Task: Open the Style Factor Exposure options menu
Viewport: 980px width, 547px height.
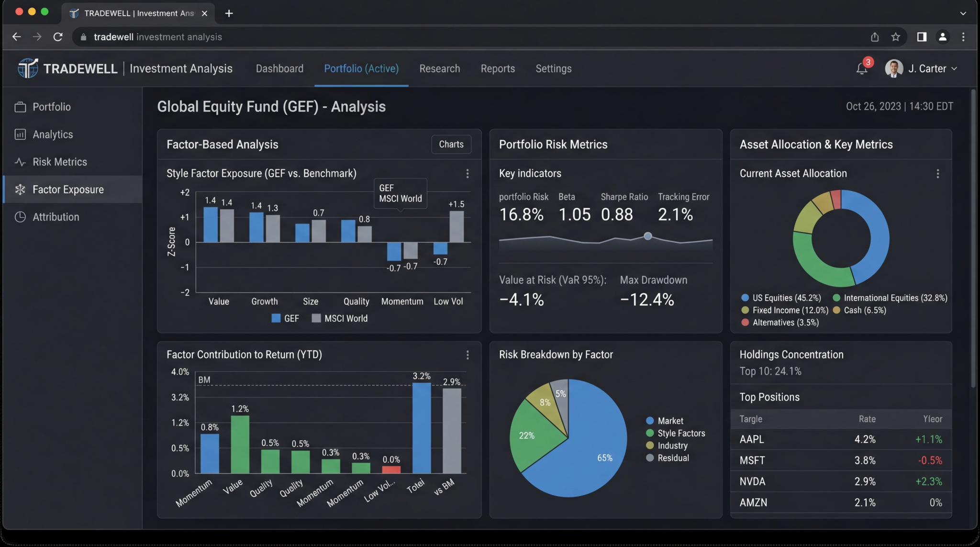Action: click(x=468, y=174)
